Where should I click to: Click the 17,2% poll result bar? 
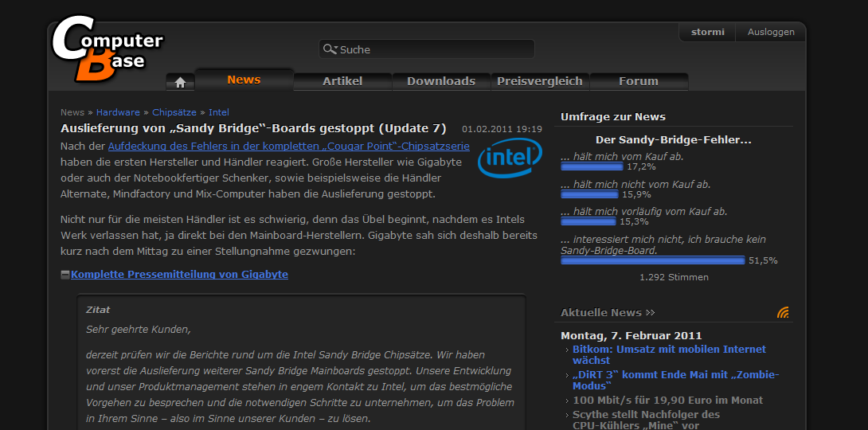pos(592,166)
